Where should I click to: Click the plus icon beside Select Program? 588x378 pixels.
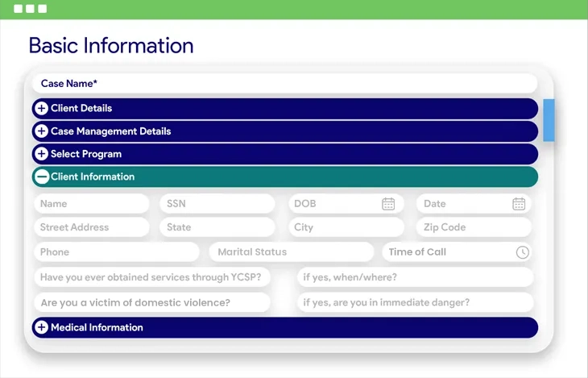coord(42,154)
